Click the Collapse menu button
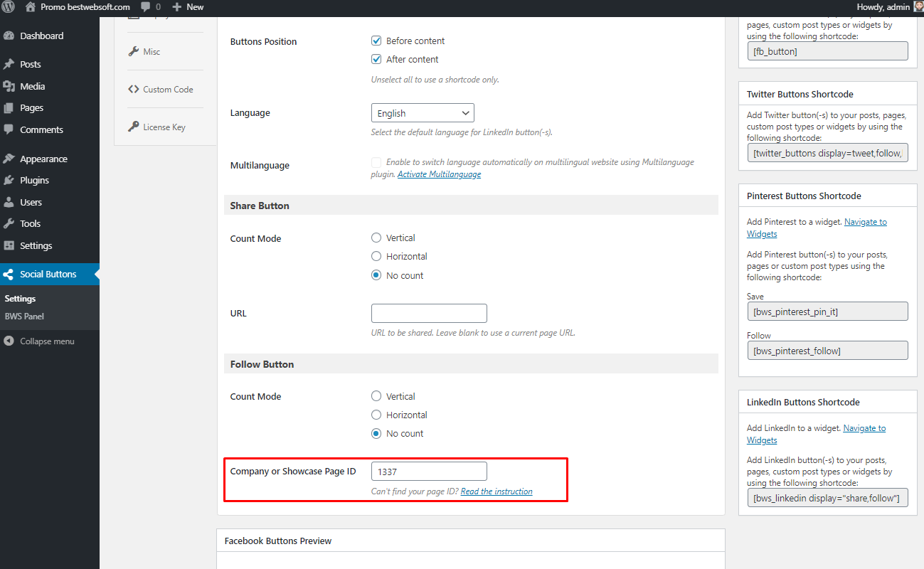 pyautogui.click(x=50, y=341)
